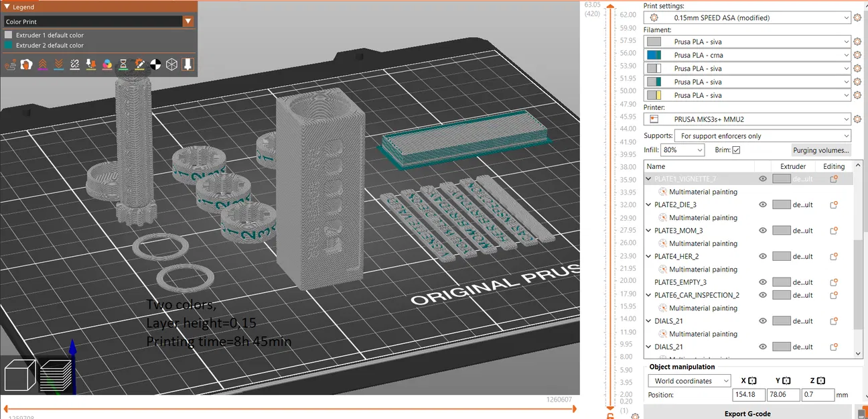Click the horizontal moves slider at bottom
Image resolution: width=868 pixels, height=419 pixels.
tap(289, 408)
